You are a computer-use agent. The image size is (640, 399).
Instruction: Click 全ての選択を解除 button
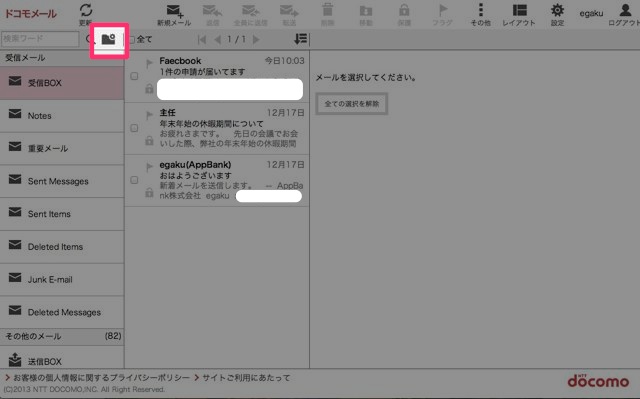pyautogui.click(x=352, y=104)
